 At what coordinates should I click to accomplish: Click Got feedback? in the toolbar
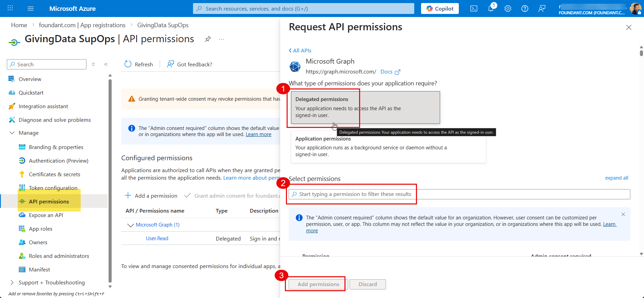189,64
